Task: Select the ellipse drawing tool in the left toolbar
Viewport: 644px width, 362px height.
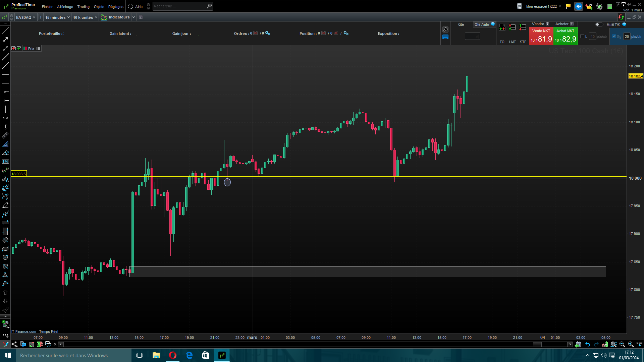Action: pyautogui.click(x=5, y=249)
